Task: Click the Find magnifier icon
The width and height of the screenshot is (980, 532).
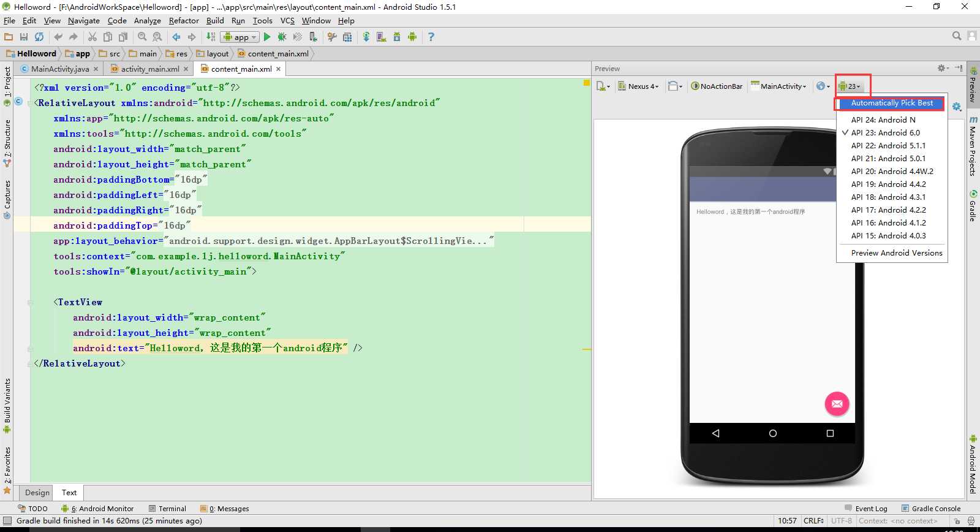Action: pos(142,37)
